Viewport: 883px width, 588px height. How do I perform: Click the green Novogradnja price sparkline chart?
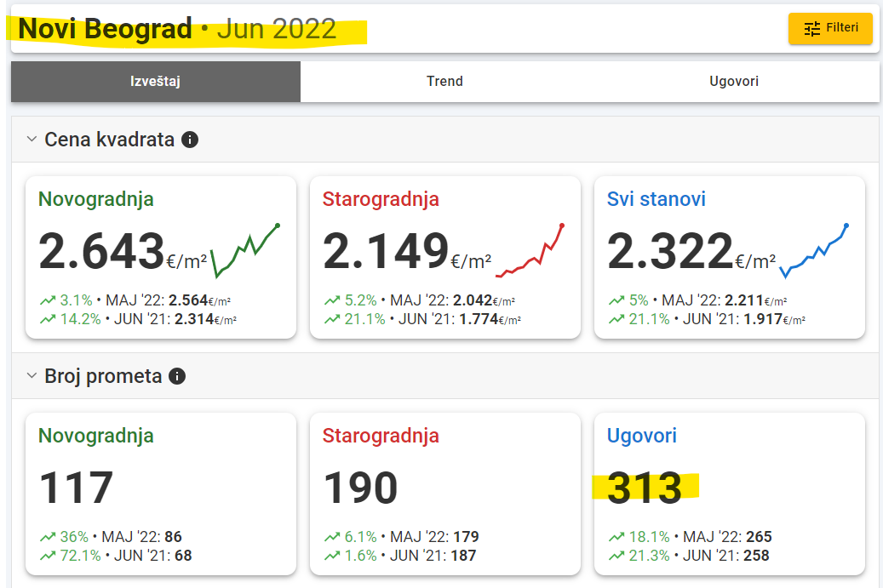pyautogui.click(x=245, y=250)
